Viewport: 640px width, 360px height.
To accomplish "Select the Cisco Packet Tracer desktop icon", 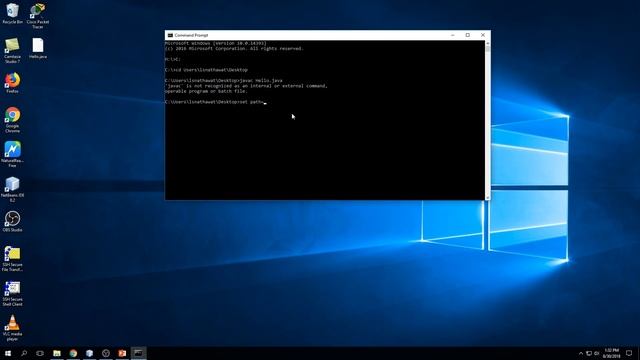I will click(38, 16).
